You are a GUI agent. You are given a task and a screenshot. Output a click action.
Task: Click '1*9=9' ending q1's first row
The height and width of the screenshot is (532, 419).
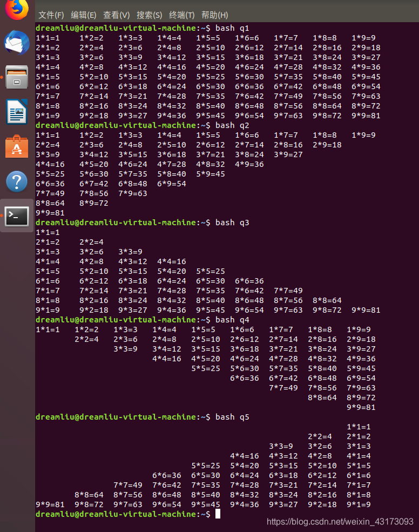tap(363, 38)
